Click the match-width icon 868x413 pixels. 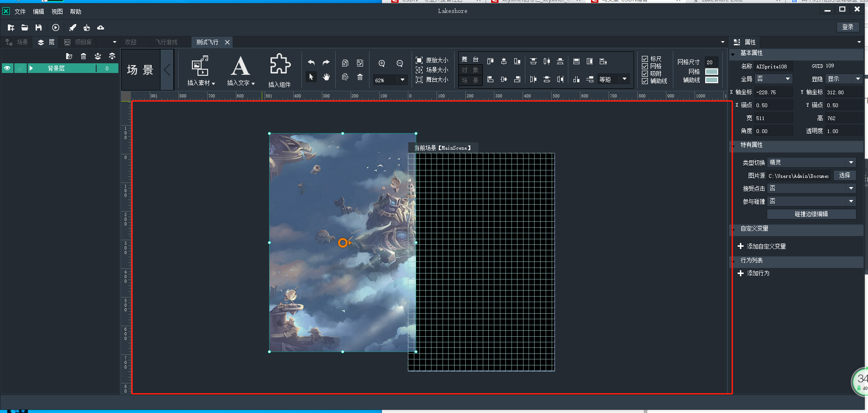click(576, 61)
